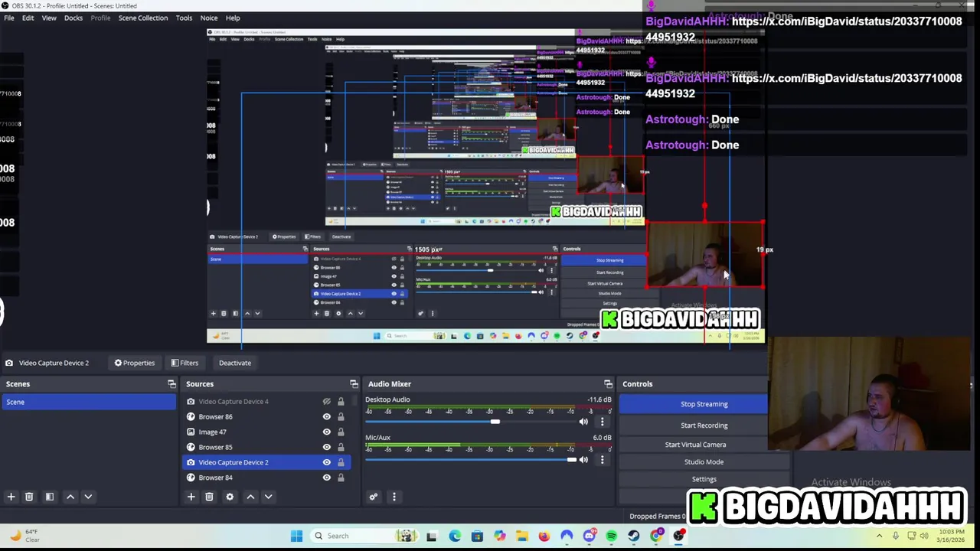Adjust the Mic/Aux volume slider

571,459
